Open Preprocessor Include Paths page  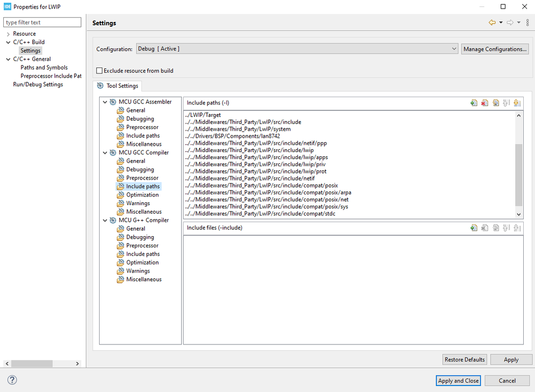tap(51, 76)
